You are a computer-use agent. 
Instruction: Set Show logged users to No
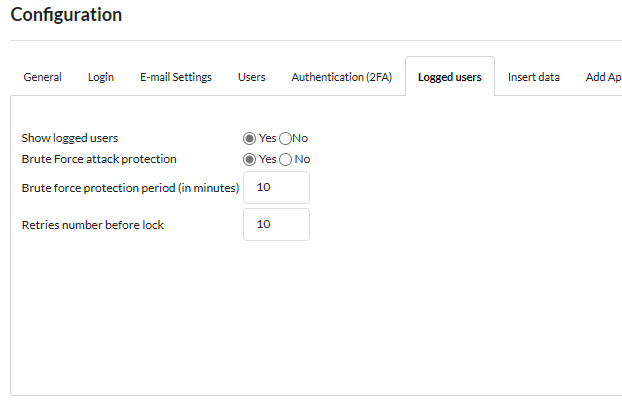tap(285, 138)
